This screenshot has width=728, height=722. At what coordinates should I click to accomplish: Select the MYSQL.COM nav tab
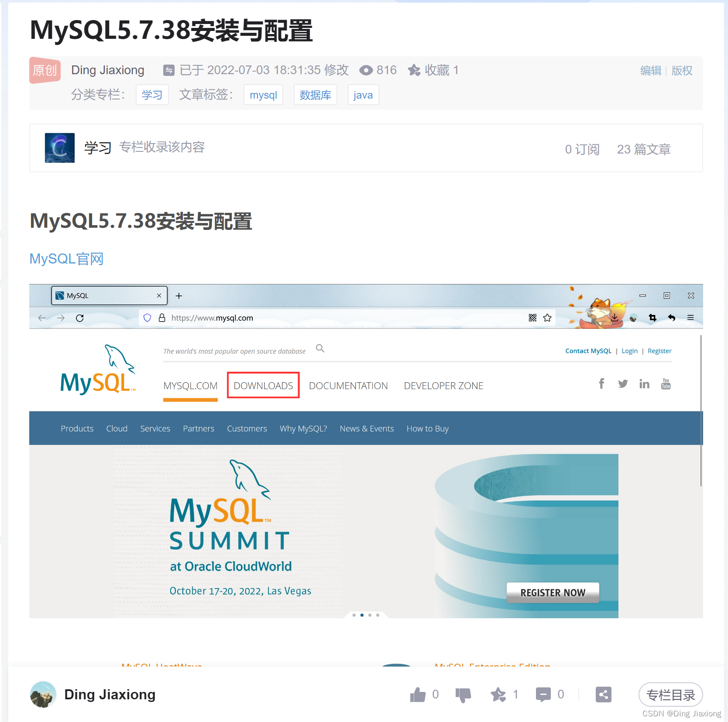[x=190, y=386]
